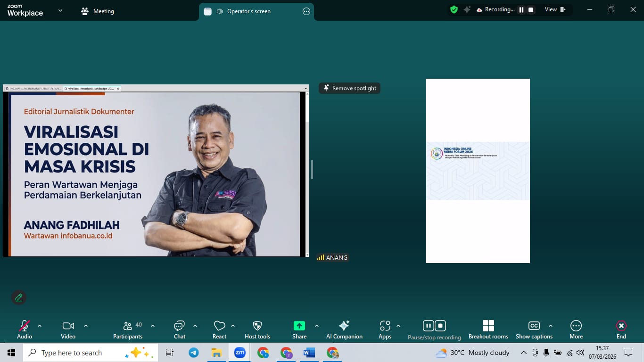Expand the Share options arrow
This screenshot has height=362, width=644.
316,326
